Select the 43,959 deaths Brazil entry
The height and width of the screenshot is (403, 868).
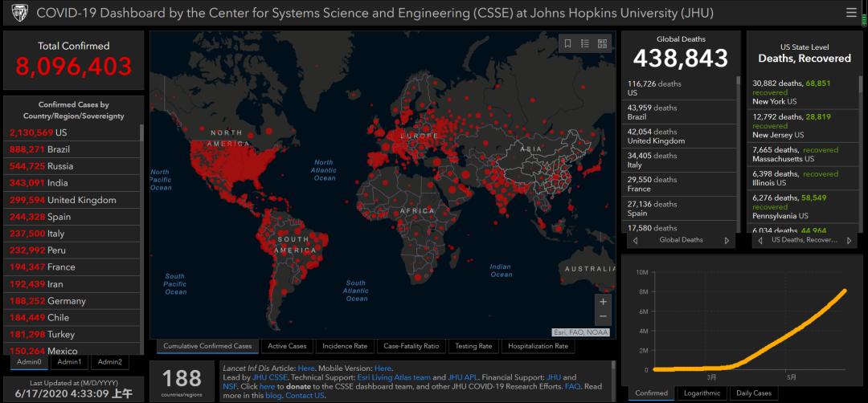[x=680, y=112]
